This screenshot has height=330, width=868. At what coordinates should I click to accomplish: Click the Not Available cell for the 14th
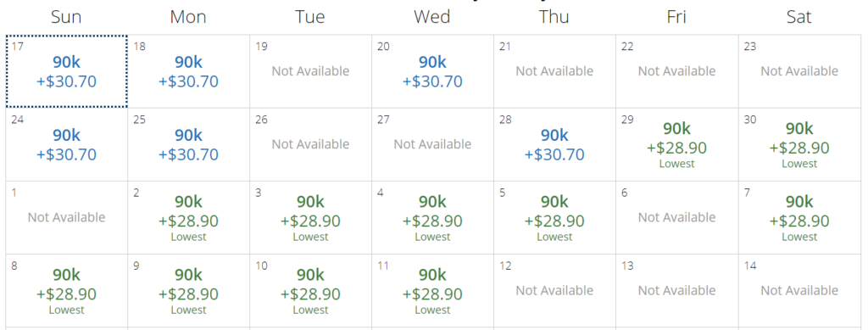tap(799, 291)
